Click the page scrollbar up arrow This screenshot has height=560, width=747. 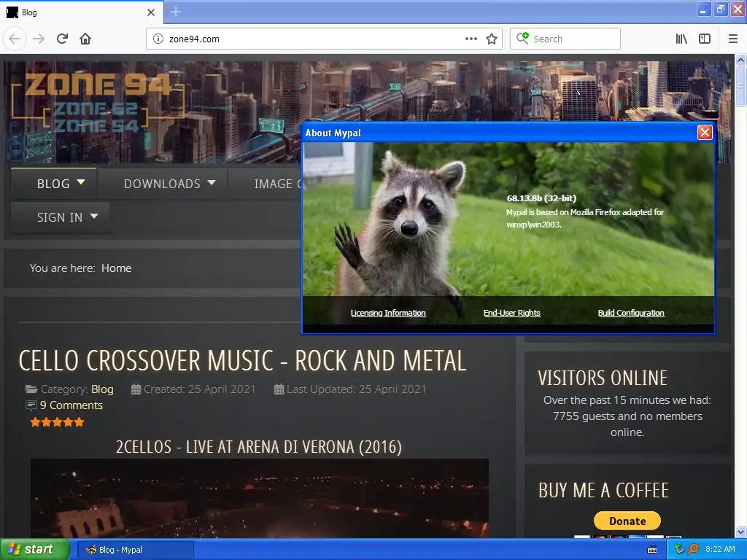pos(740,60)
